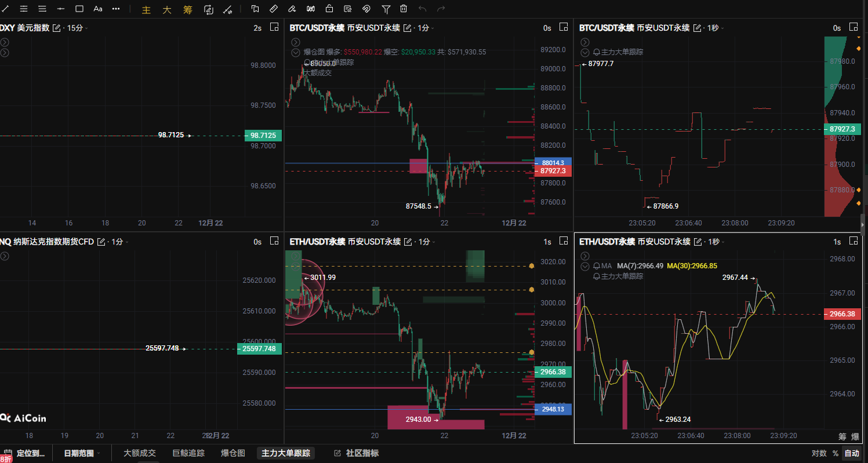Open the filter funnel icon
The image size is (868, 463).
[386, 9]
